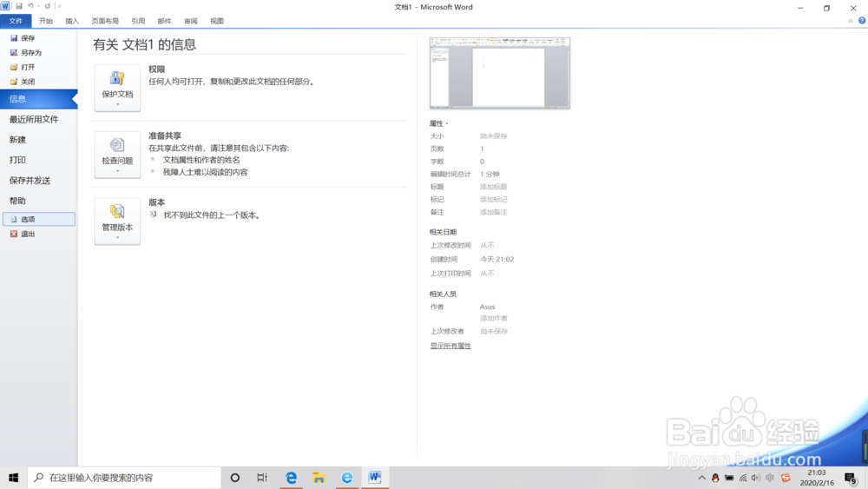
Task: Open File Explorer on taskbar
Action: (x=319, y=478)
